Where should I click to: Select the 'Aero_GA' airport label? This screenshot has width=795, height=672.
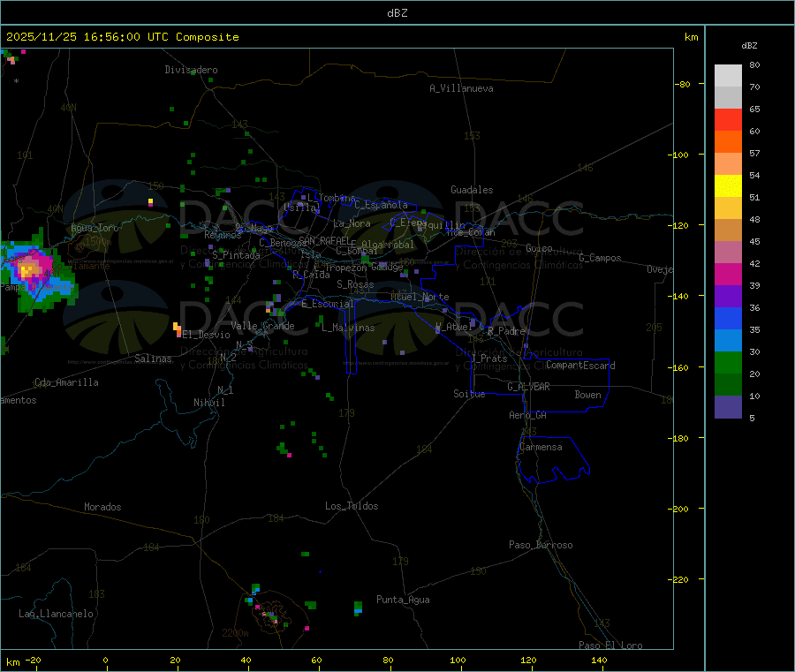(x=528, y=415)
